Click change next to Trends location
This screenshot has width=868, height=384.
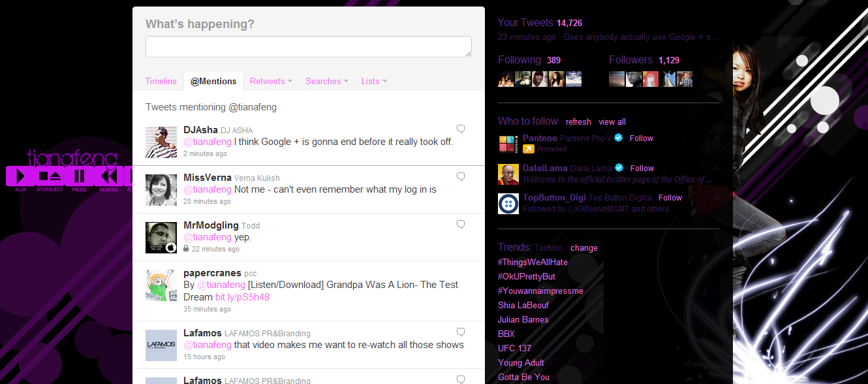(x=584, y=248)
